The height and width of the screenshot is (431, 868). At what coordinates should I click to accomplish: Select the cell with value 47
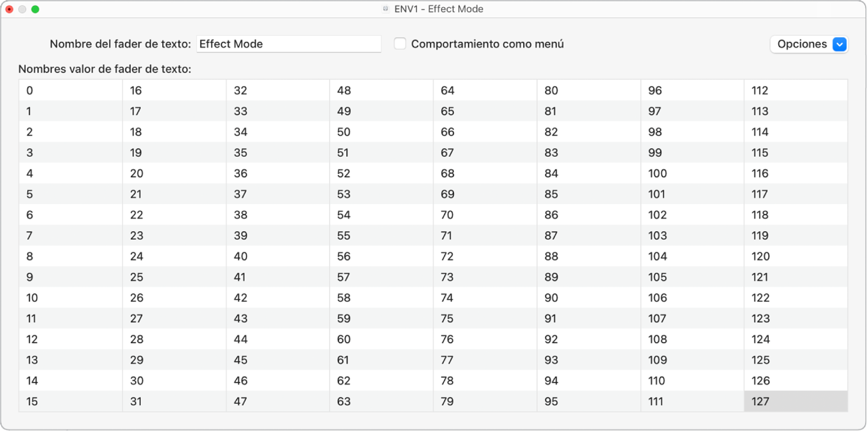pyautogui.click(x=278, y=401)
